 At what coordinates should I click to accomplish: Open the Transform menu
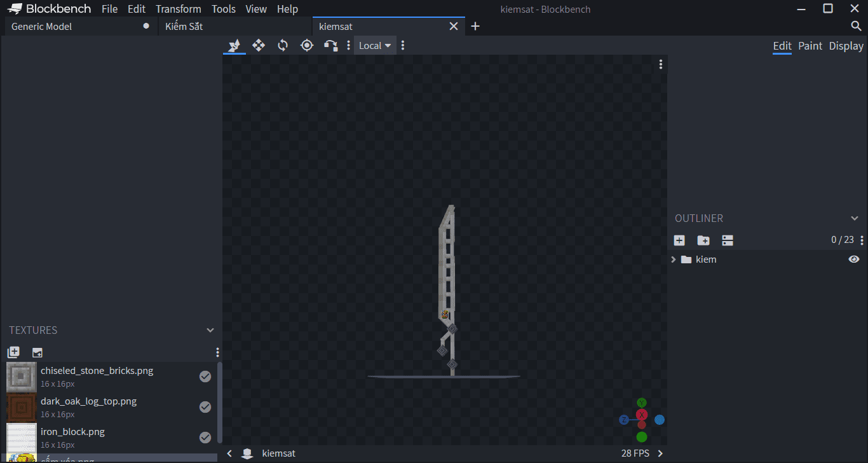(179, 9)
